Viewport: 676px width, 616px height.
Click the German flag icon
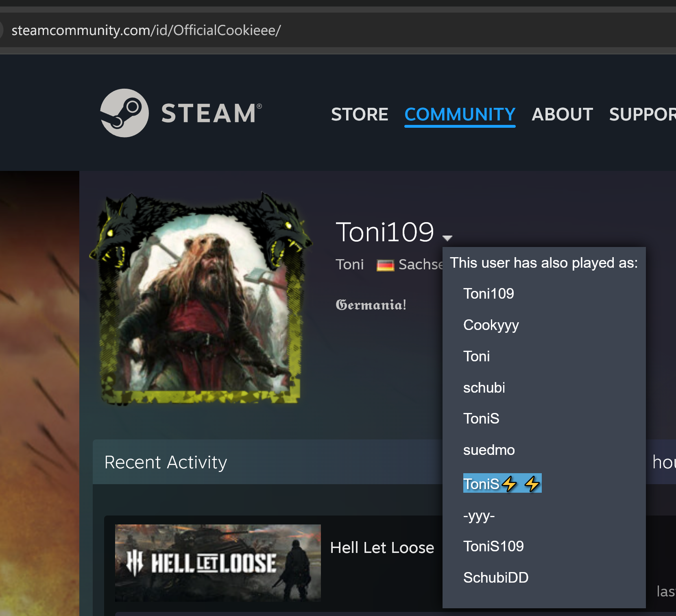(385, 265)
